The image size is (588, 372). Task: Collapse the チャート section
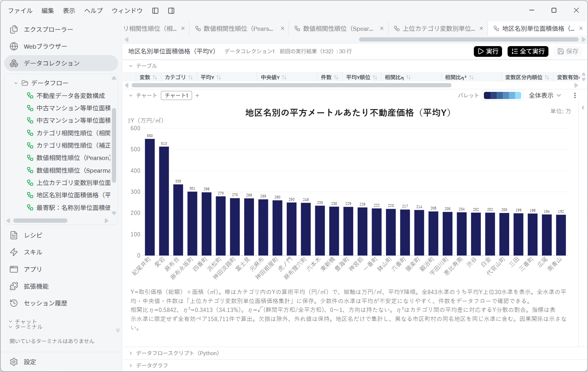coord(131,95)
